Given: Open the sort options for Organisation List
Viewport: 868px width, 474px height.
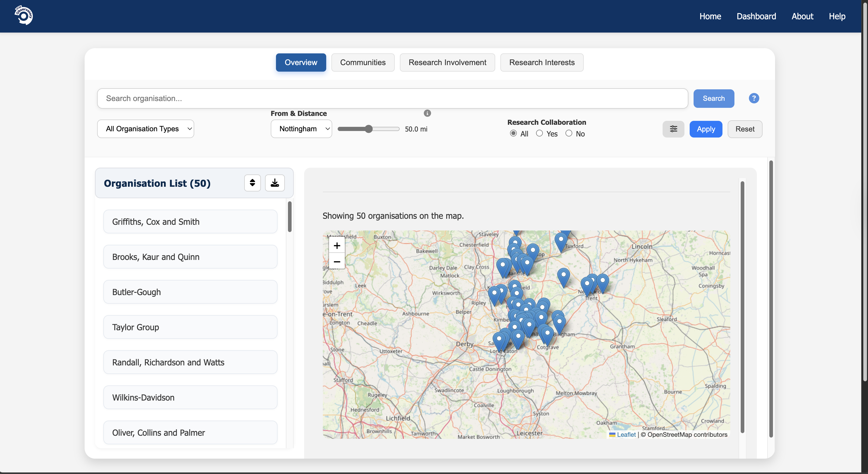Looking at the screenshot, I should pos(252,183).
